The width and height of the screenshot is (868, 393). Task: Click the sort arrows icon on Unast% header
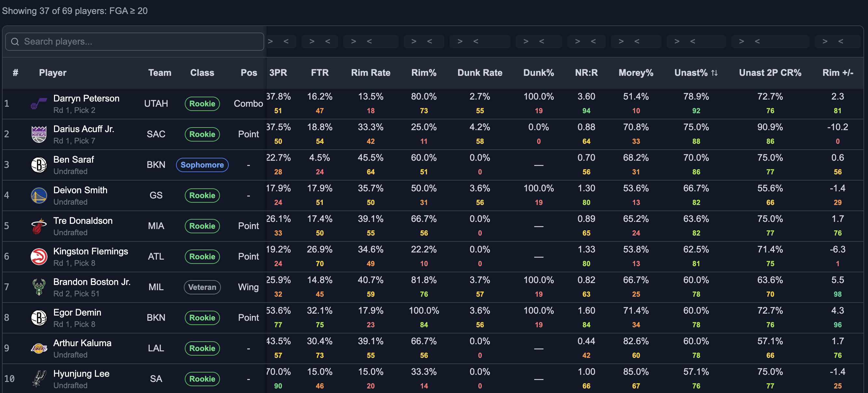(x=714, y=73)
